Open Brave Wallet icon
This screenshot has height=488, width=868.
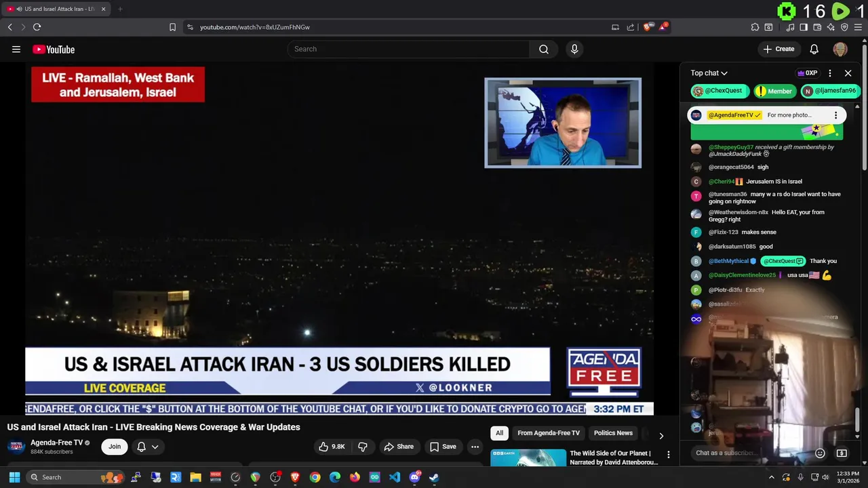point(817,27)
